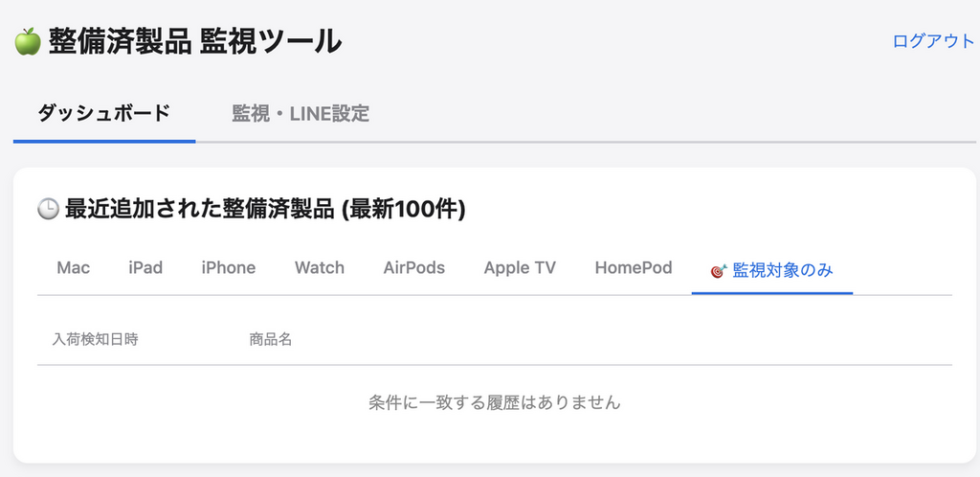The image size is (980, 477).
Task: Click the 条件に一致する履歴はありません empty message
Action: pos(495,402)
